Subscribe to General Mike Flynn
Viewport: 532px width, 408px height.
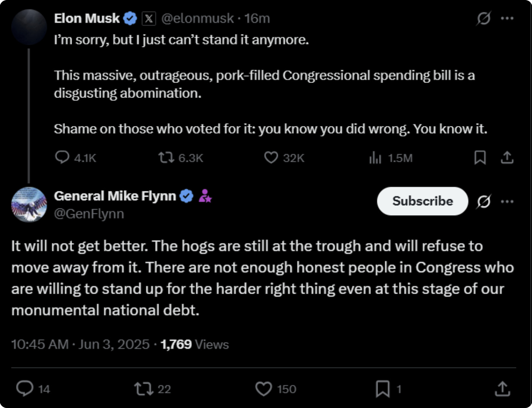click(423, 201)
